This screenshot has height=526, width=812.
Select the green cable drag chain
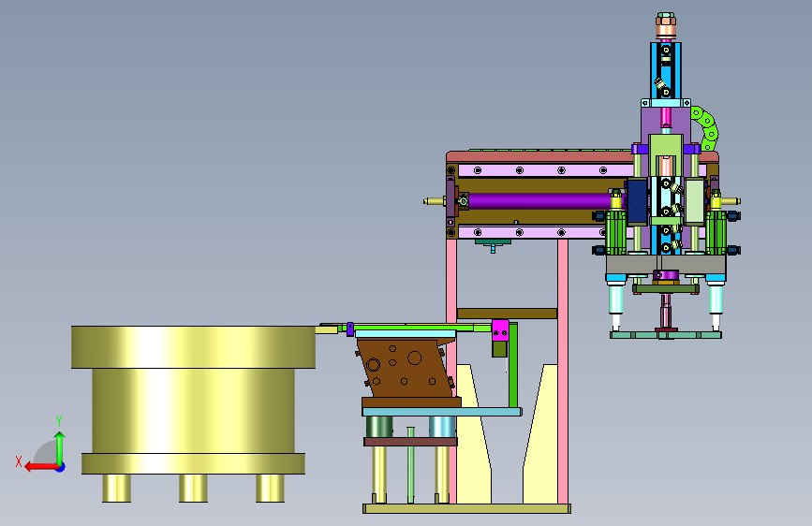click(706, 128)
